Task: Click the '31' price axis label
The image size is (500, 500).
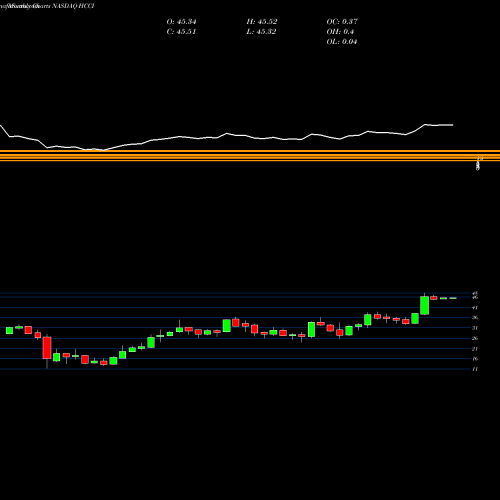Action: (475, 328)
